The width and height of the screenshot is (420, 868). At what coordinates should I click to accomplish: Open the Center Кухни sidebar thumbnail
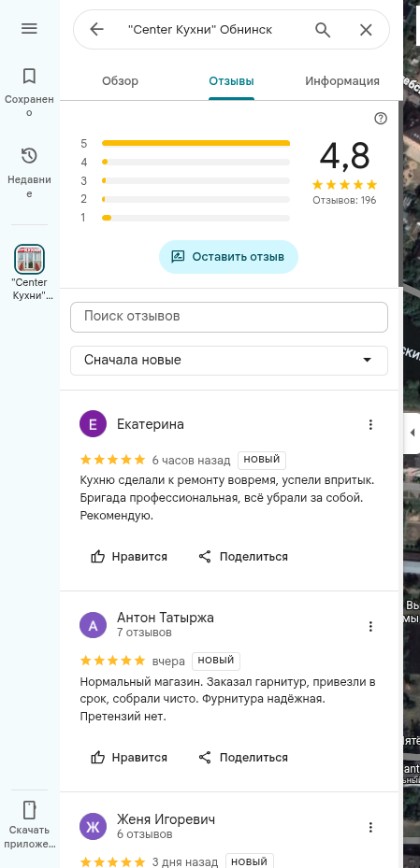pos(29,259)
